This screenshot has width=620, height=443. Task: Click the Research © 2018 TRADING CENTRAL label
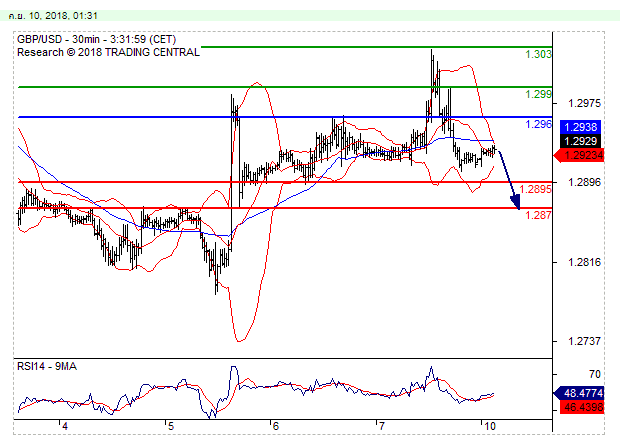(x=108, y=52)
